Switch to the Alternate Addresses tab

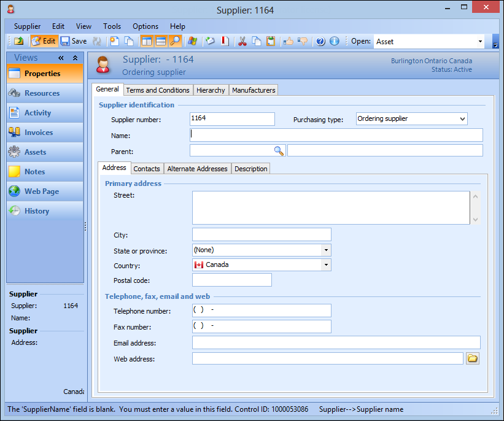[x=197, y=169]
